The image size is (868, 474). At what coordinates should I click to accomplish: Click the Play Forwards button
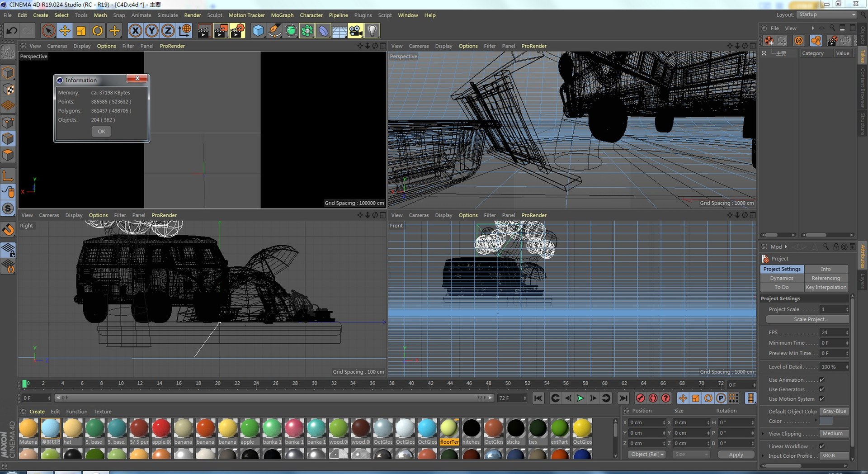pos(580,398)
